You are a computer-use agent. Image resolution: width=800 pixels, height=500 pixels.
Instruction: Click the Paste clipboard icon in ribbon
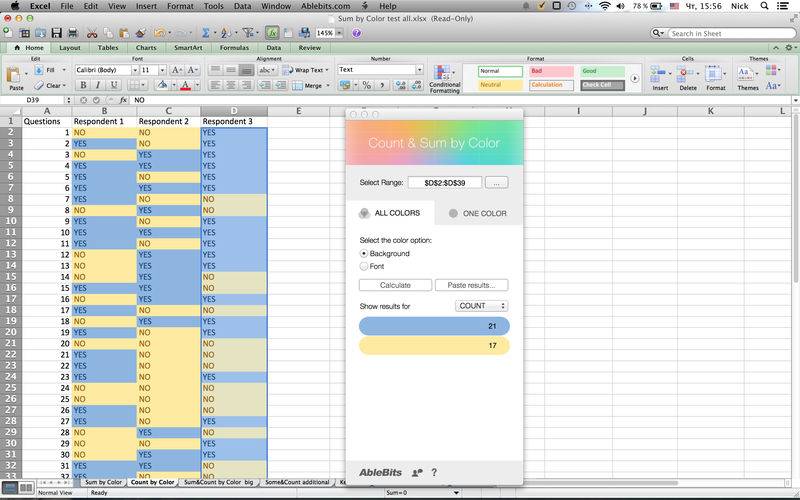[14, 75]
